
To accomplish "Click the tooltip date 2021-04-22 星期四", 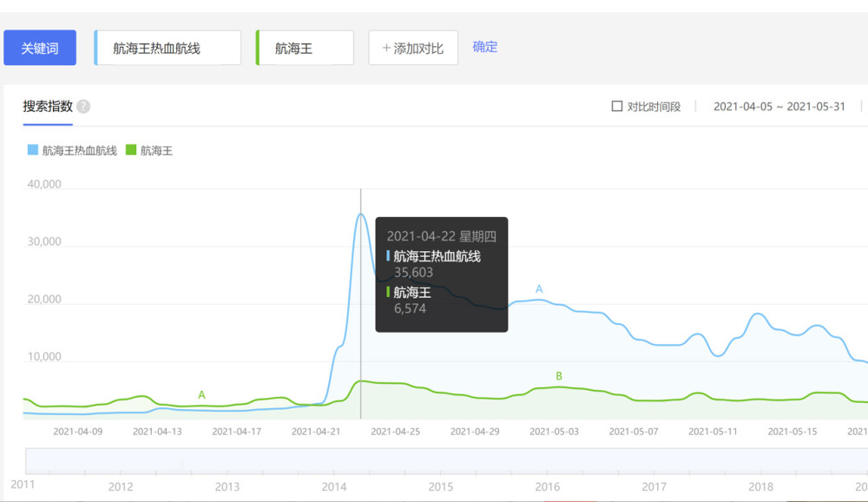I will click(441, 236).
